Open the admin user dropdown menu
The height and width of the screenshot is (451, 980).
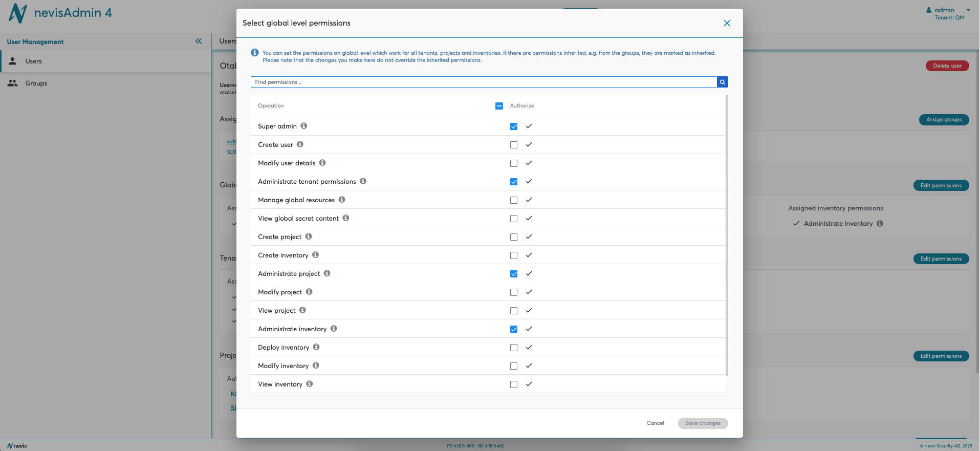click(x=949, y=10)
